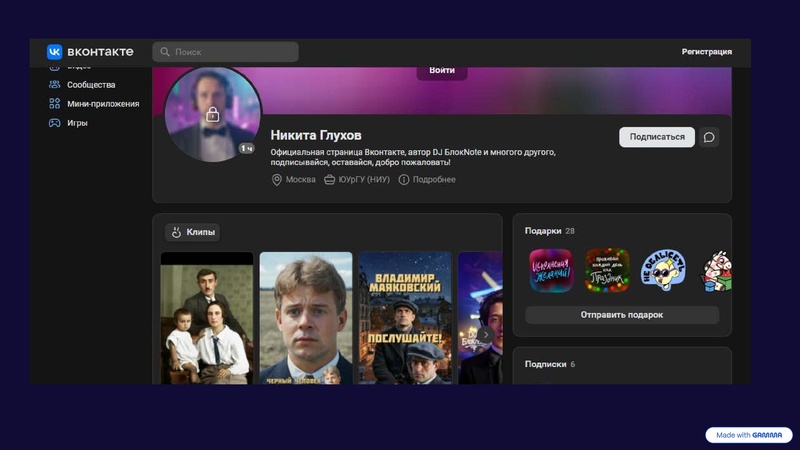Screen dimensions: 800x450
Task: Click the lock icon on profile avatar
Action: (212, 115)
